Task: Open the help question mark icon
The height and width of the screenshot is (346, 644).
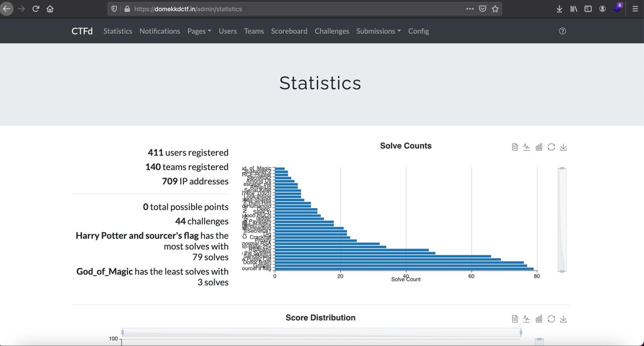Action: pos(562,31)
